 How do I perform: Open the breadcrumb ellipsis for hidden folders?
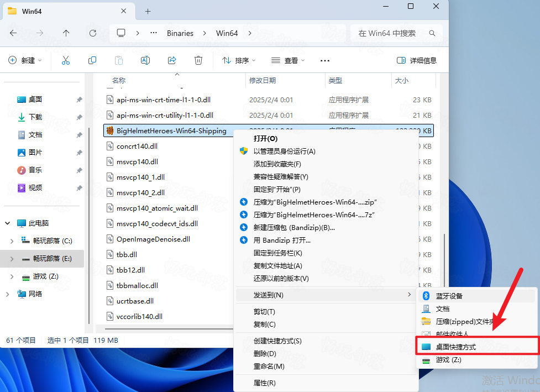pyautogui.click(x=154, y=33)
